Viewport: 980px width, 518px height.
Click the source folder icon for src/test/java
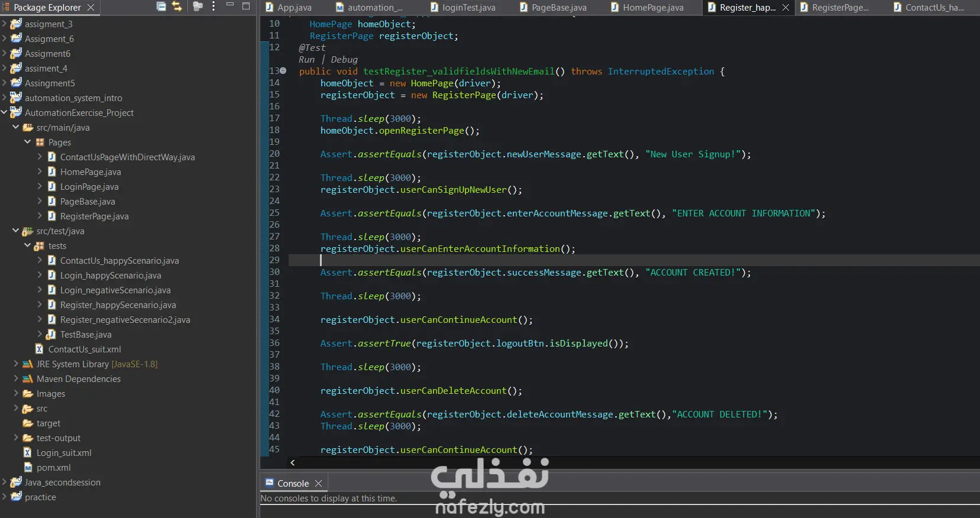[28, 231]
